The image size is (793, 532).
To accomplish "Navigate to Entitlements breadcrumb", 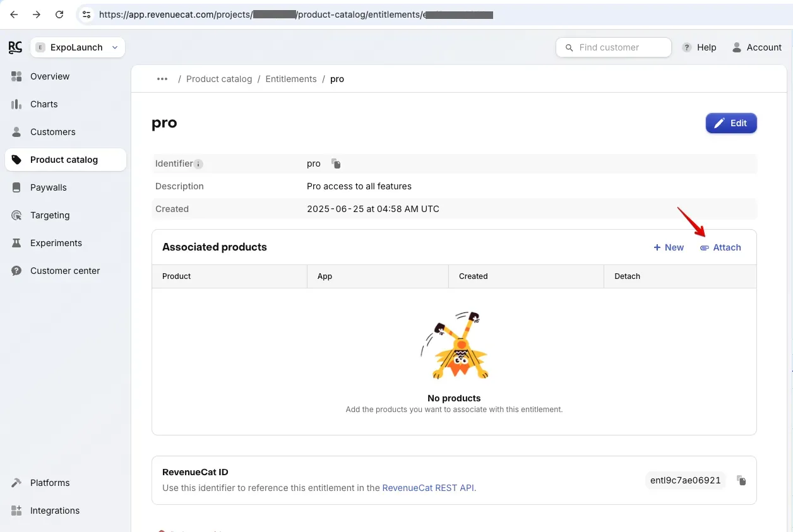I will point(291,79).
